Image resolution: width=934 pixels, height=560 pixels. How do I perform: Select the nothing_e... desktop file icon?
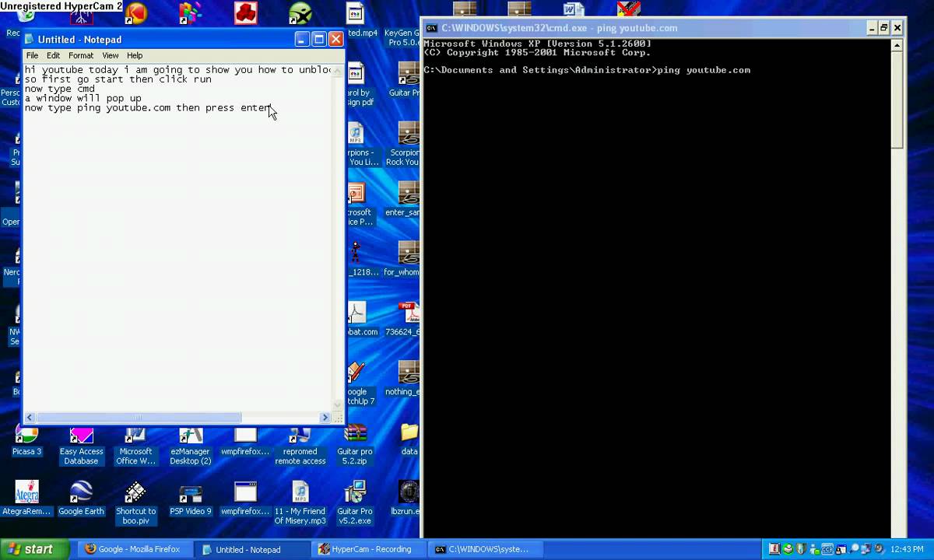tap(403, 380)
